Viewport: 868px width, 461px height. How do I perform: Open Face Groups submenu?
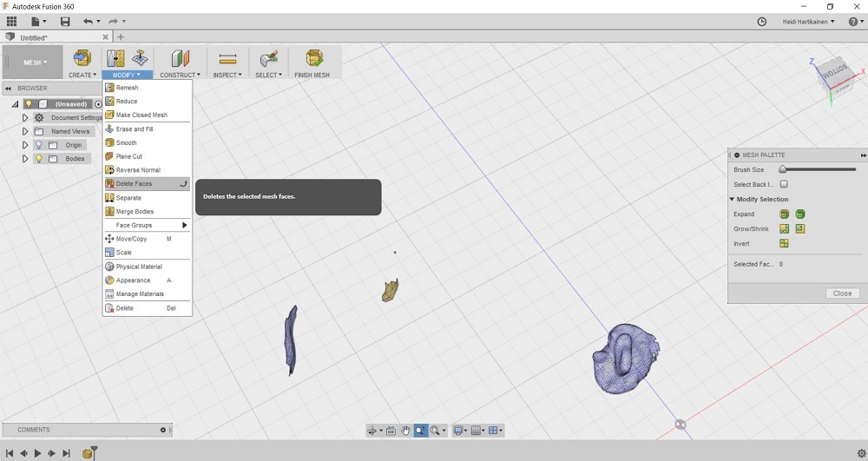pos(148,225)
